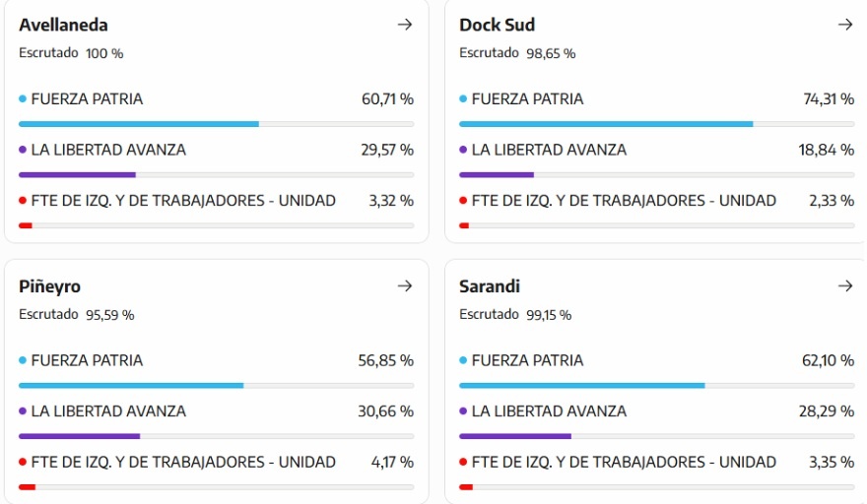Click purple dot beside La Libertad Avanza in Piñeyro
Viewport: 867px width, 504px height.
pyautogui.click(x=23, y=411)
